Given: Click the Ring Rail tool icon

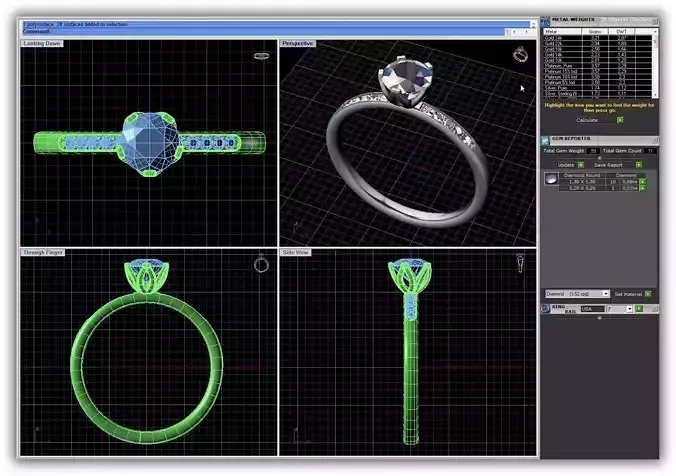Looking at the screenshot, I should (x=545, y=308).
